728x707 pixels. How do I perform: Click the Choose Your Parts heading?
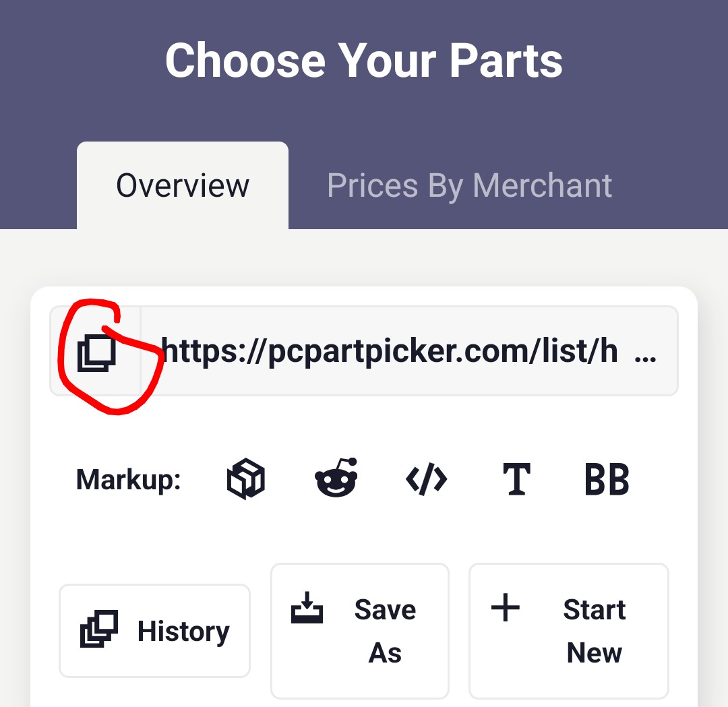click(364, 61)
